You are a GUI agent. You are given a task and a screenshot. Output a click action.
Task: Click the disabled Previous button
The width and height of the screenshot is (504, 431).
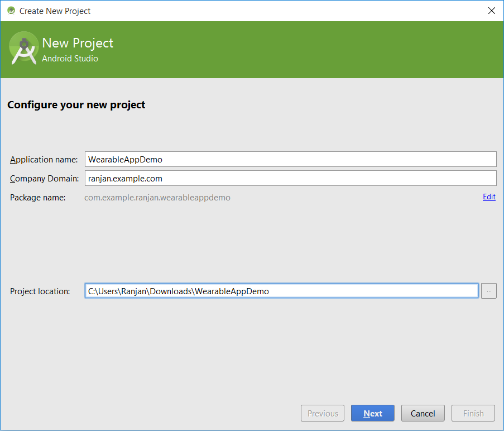(323, 413)
